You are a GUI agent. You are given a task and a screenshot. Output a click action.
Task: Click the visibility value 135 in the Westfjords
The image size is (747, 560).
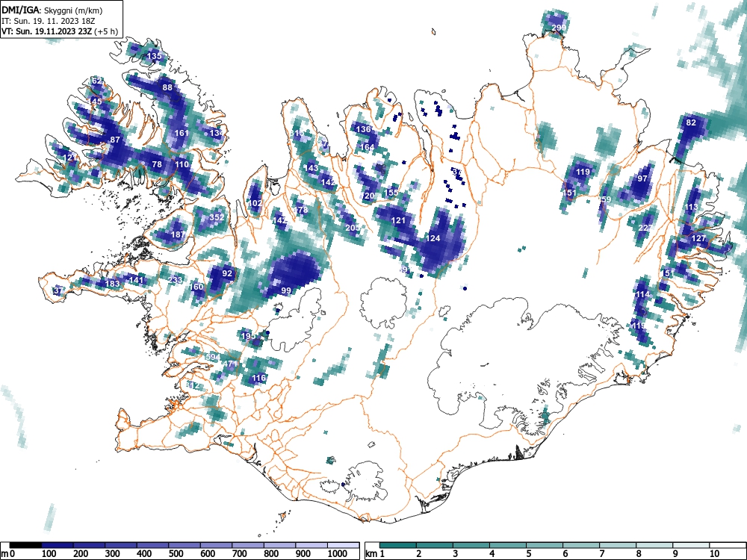tap(154, 56)
